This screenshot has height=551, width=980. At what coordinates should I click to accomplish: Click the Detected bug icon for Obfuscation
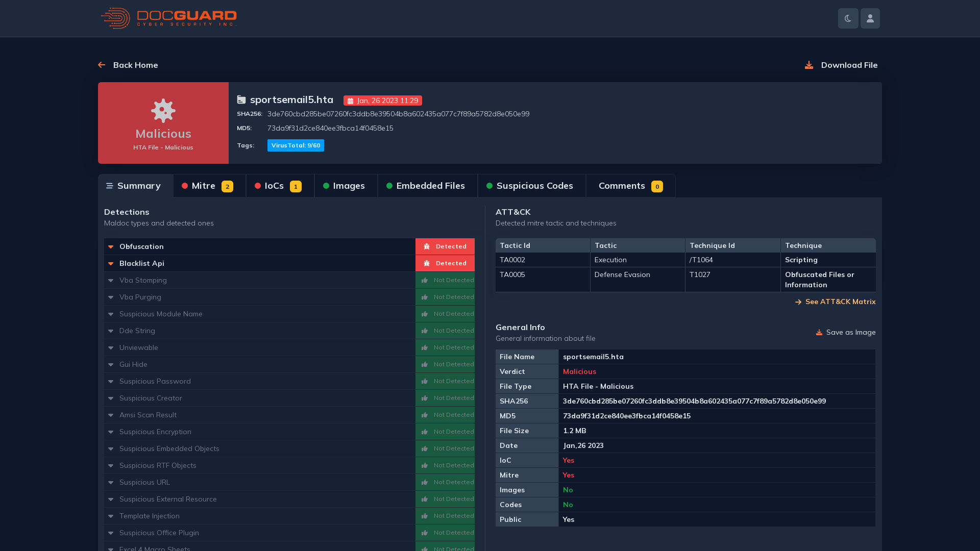[x=427, y=246]
